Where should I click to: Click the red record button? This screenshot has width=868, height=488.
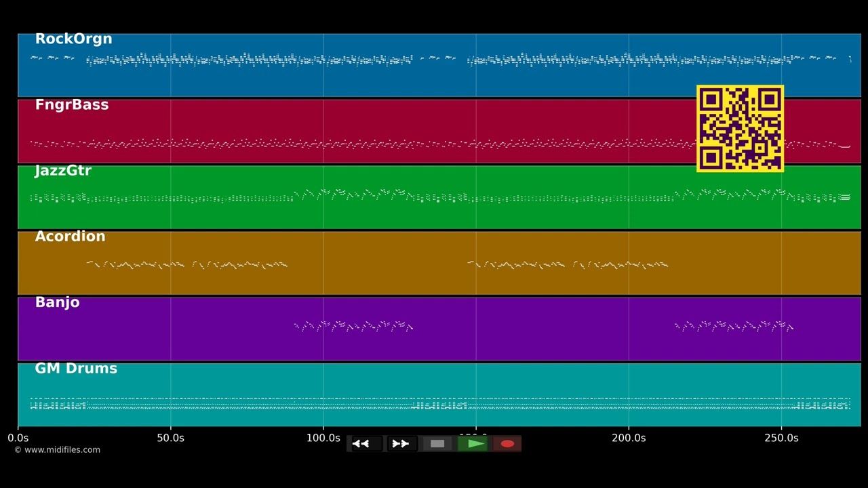pyautogui.click(x=507, y=444)
